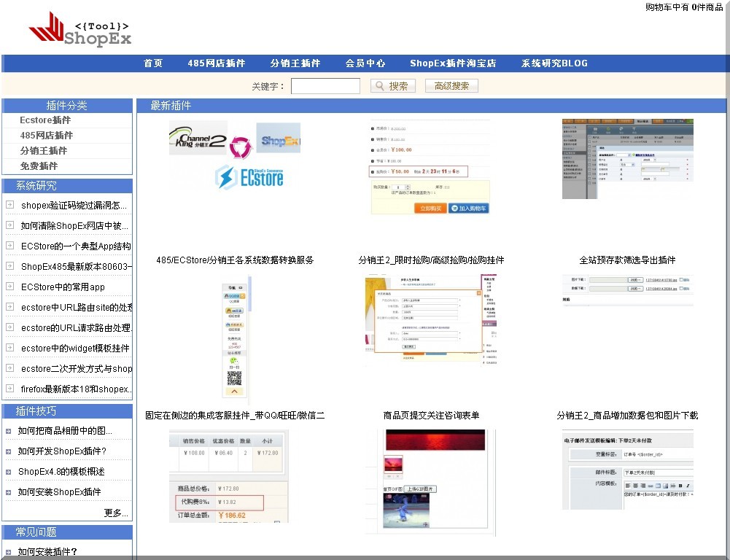This screenshot has height=560, width=730.
Task: Open 485网店插件 in the navigation bar
Action: pyautogui.click(x=217, y=63)
